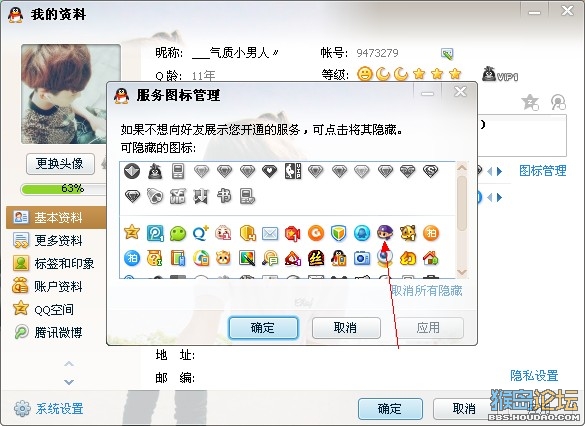585x426 pixels.
Task: Click the purple-hat cartoon character icon
Action: tap(385, 233)
